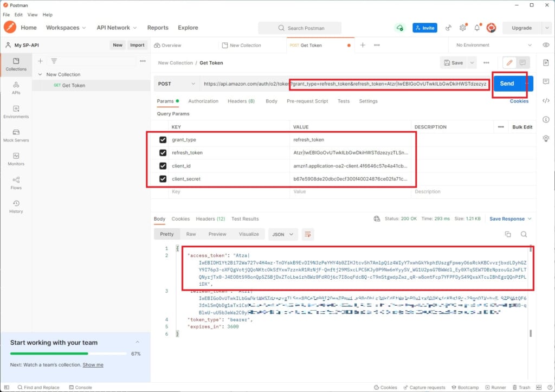Click the Show me link
The image size is (555, 392).
coord(93,364)
